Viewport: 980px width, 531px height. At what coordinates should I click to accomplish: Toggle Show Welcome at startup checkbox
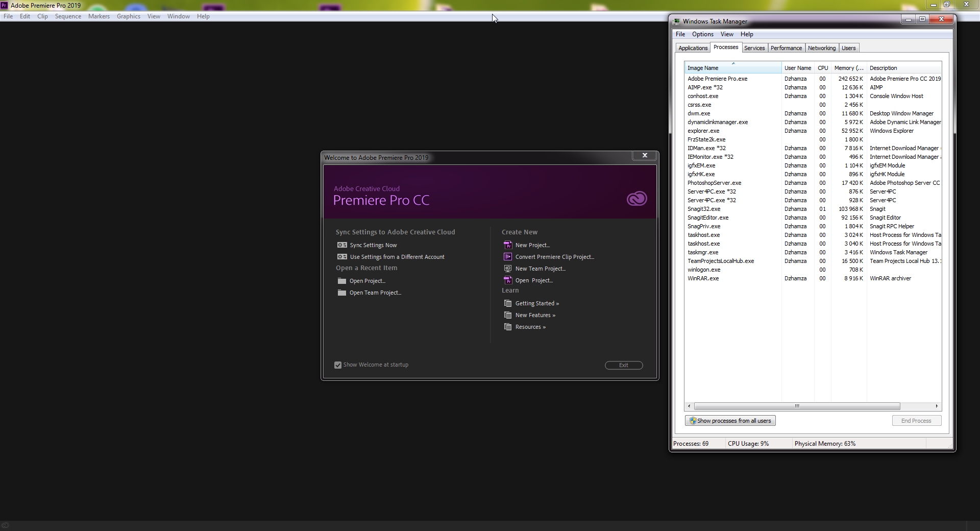coord(338,365)
